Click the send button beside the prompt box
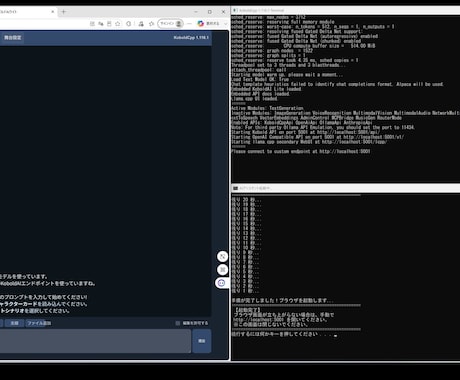460x380 pixels. click(x=202, y=341)
